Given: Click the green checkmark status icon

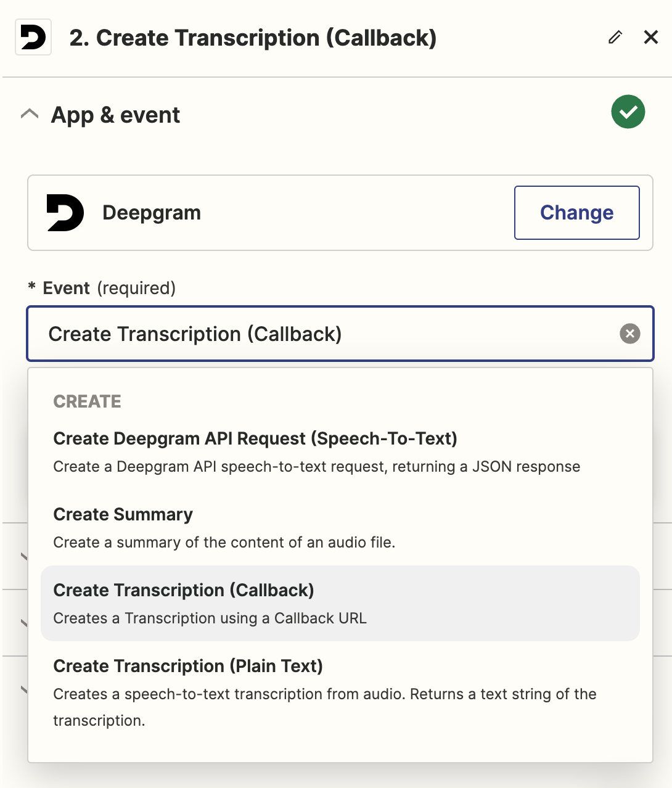Looking at the screenshot, I should pos(628,112).
